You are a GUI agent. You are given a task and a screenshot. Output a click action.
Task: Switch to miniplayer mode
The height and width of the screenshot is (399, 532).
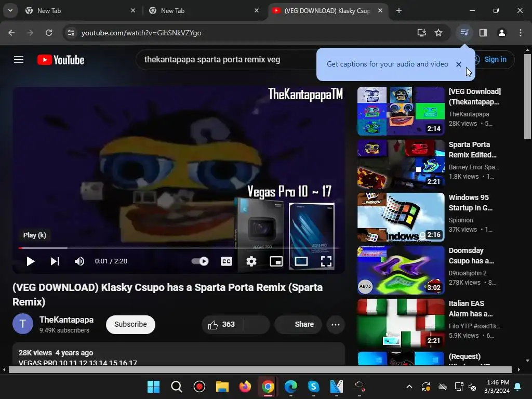point(276,261)
